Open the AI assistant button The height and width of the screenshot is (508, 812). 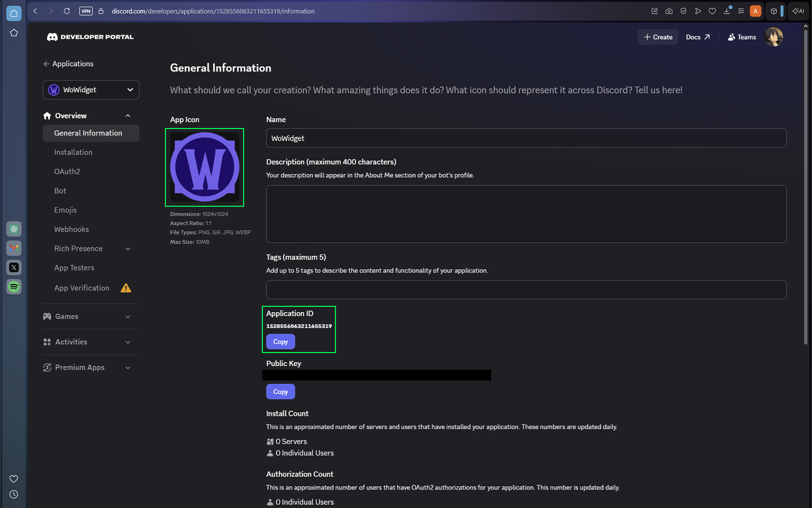(x=798, y=11)
